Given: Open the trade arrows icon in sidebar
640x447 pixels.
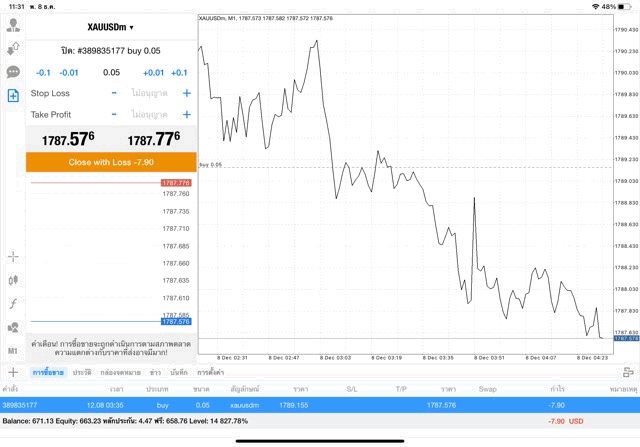Looking at the screenshot, I should [x=13, y=49].
